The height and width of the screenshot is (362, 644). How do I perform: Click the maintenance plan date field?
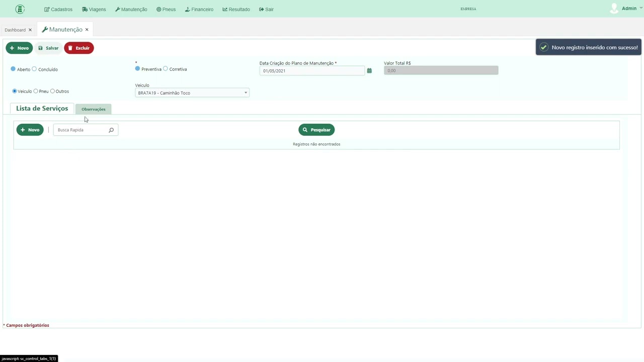coord(312,71)
